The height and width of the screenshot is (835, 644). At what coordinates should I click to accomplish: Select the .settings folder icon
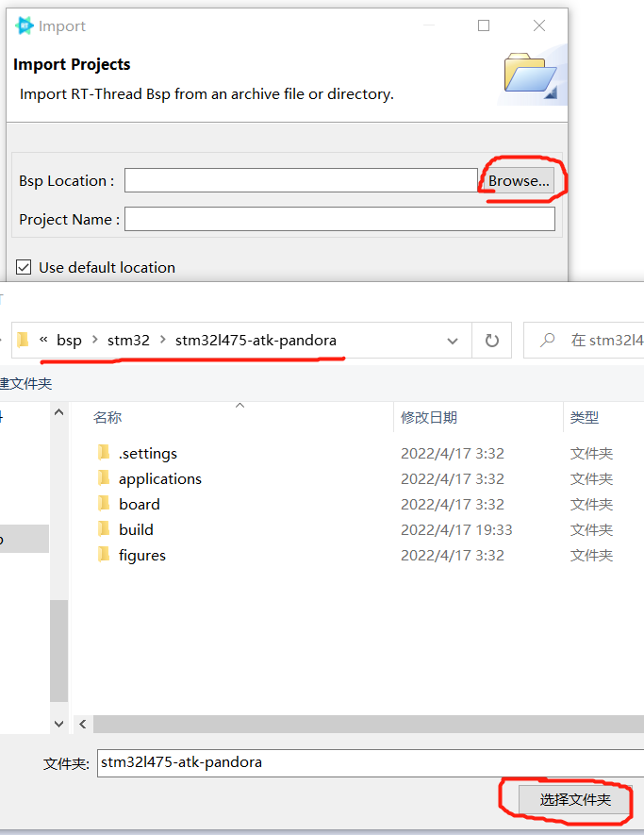[x=104, y=452]
